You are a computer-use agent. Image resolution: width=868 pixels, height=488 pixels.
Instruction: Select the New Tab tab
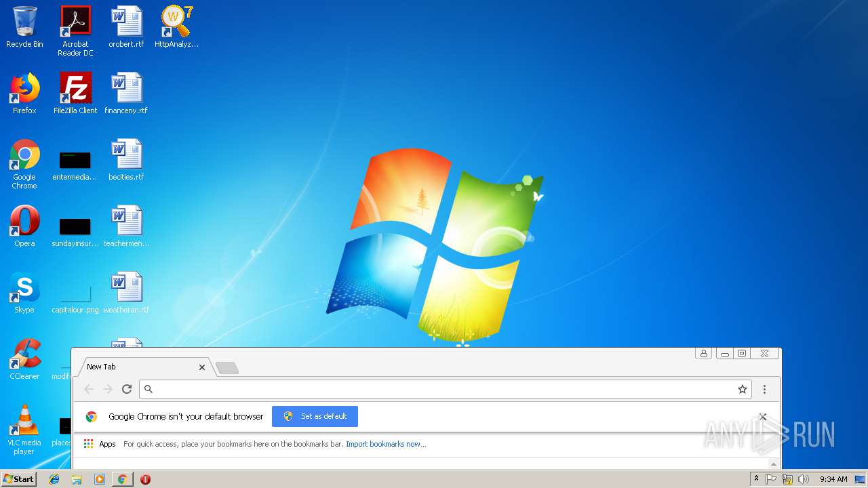144,367
